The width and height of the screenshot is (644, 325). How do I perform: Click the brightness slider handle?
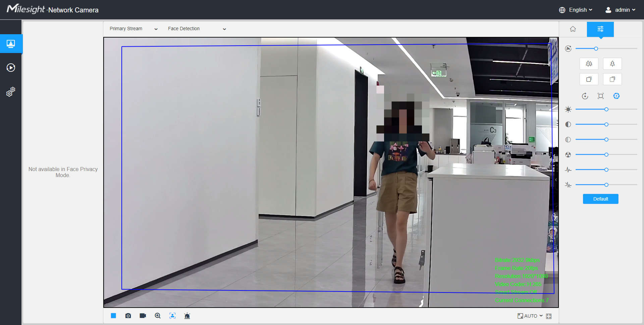(x=606, y=109)
